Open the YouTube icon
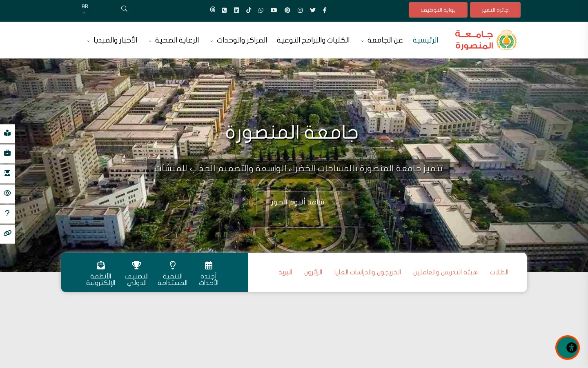Image resolution: width=588 pixels, height=368 pixels. pyautogui.click(x=274, y=10)
